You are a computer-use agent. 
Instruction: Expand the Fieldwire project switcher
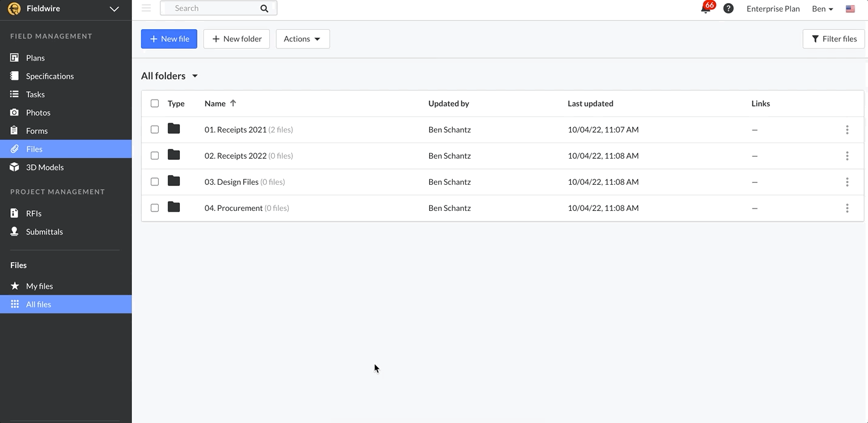pos(114,9)
